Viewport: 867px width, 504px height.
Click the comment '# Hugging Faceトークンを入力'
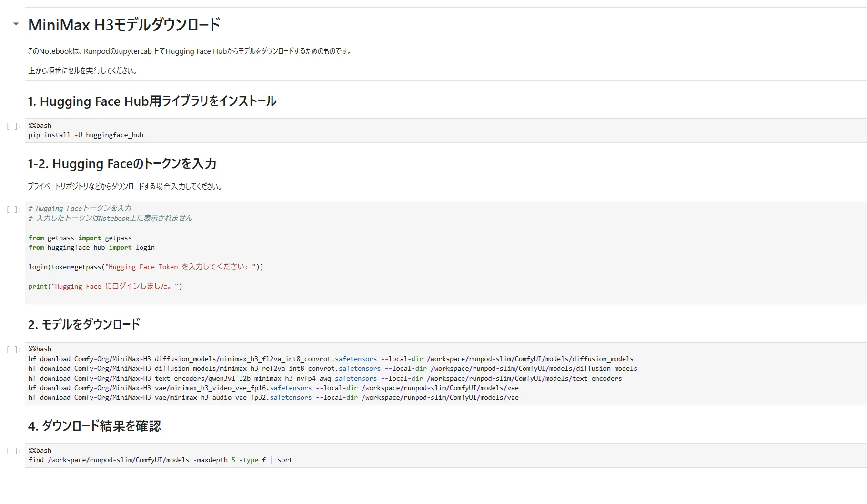80,208
